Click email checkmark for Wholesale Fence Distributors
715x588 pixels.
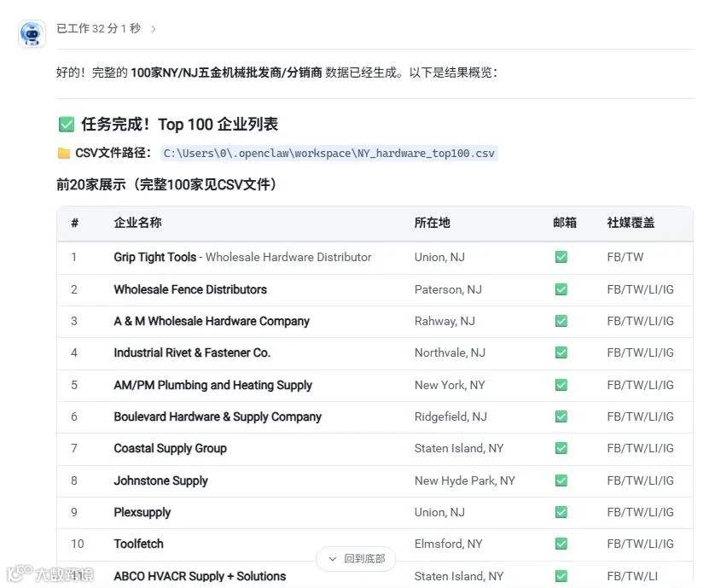coord(561,289)
